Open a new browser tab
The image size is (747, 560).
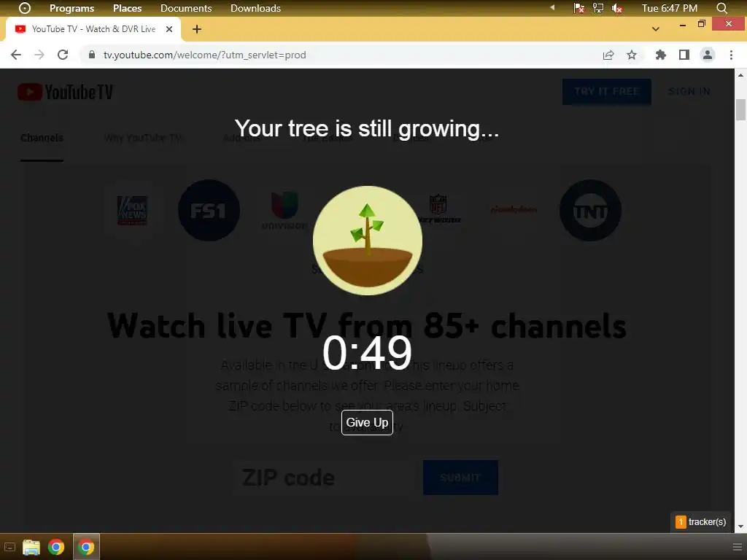[197, 29]
